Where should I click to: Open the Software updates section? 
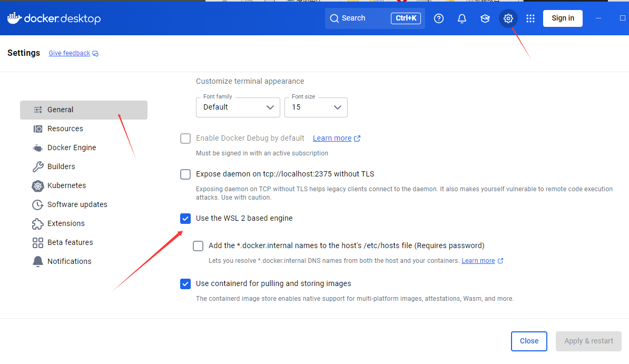[84, 205]
